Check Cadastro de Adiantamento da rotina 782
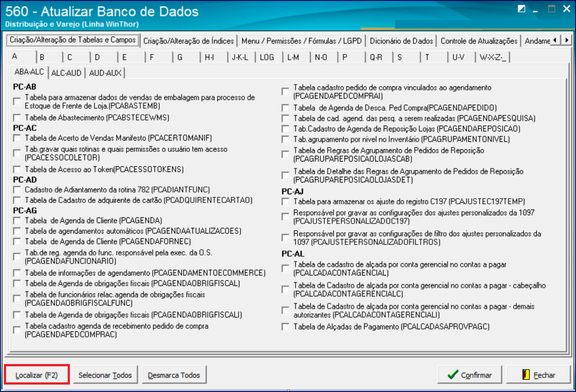576x392 pixels. click(x=17, y=190)
